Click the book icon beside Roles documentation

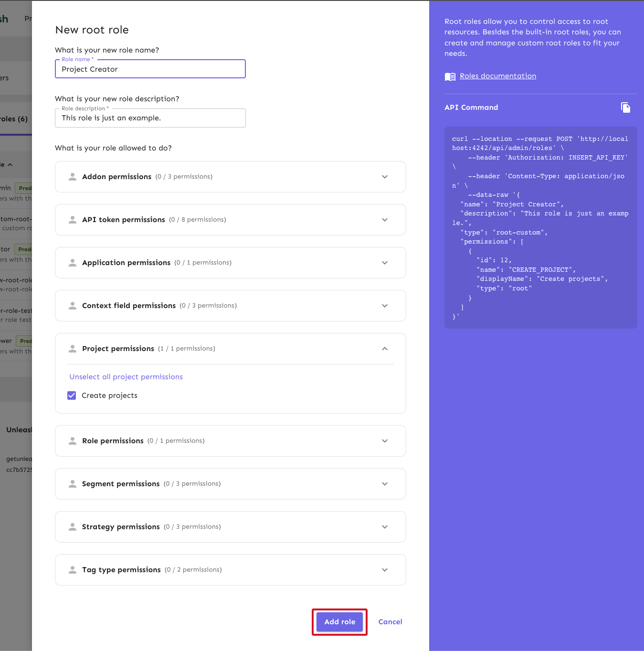[x=449, y=76]
